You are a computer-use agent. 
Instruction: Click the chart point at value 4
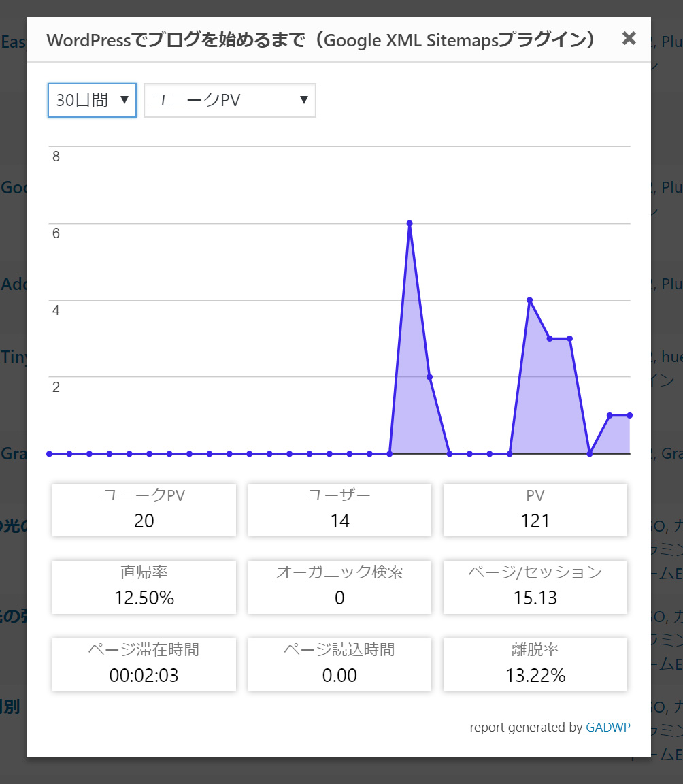tap(530, 301)
